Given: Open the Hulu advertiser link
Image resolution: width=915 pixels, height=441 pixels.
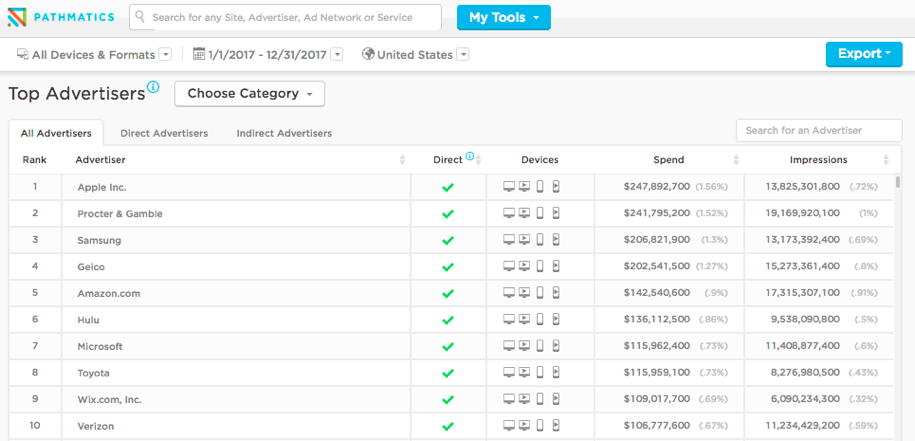Looking at the screenshot, I should pos(88,320).
